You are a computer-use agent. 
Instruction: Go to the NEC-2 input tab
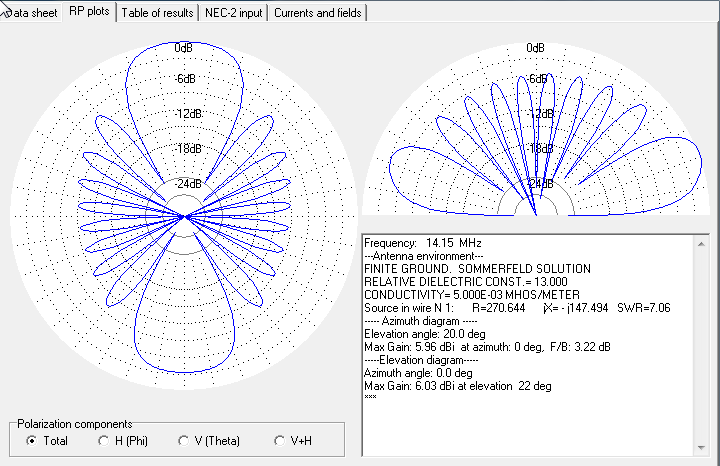coord(231,13)
